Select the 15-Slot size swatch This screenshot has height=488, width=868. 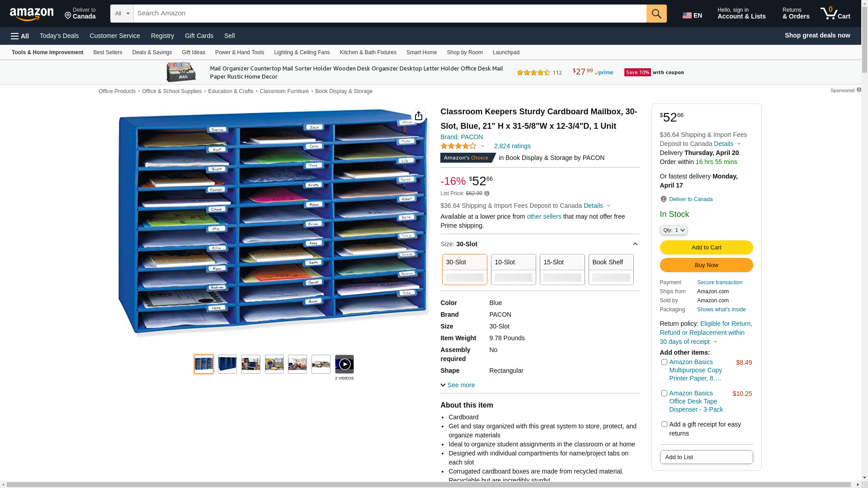(x=562, y=269)
